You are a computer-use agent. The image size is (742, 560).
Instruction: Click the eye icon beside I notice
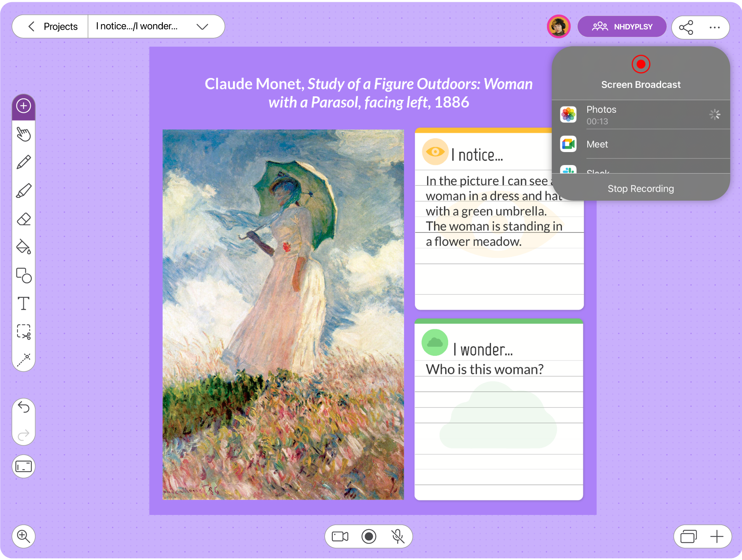click(x=435, y=152)
